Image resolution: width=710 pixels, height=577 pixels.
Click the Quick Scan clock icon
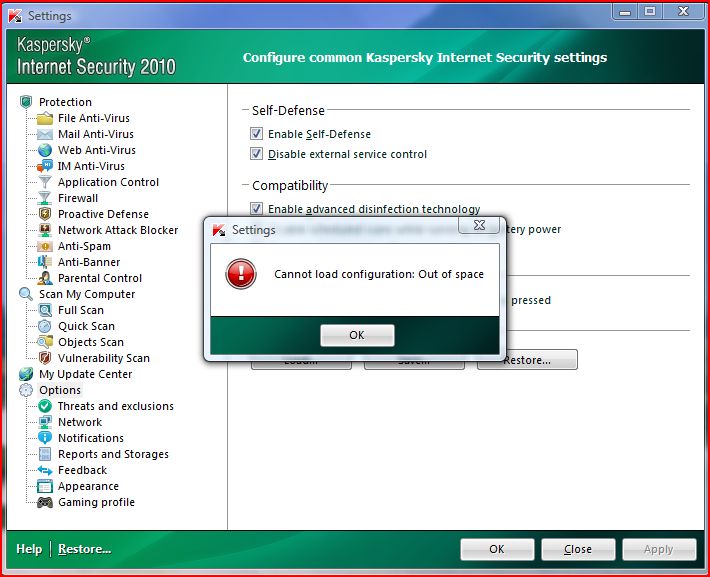[x=45, y=326]
